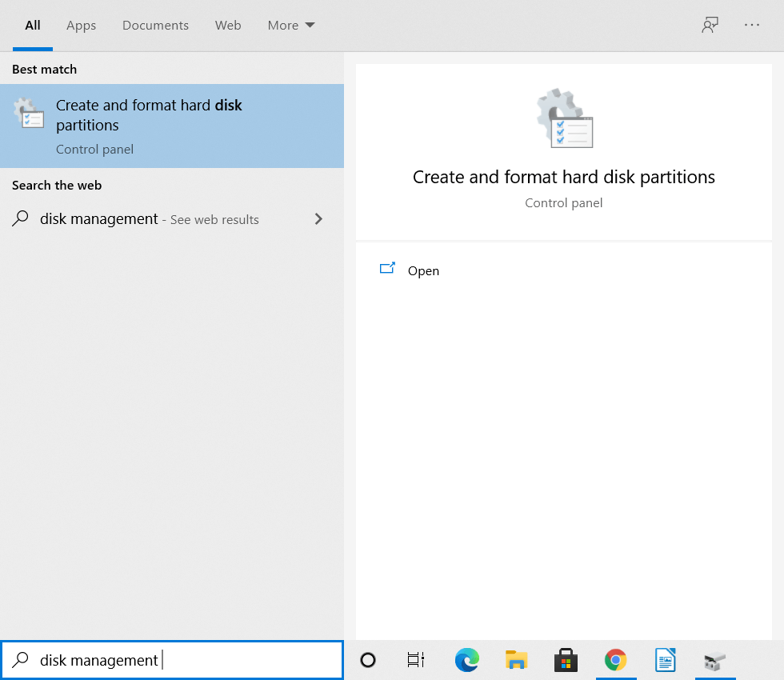Open the ellipsis options menu
This screenshot has width=784, height=680.
coord(751,25)
